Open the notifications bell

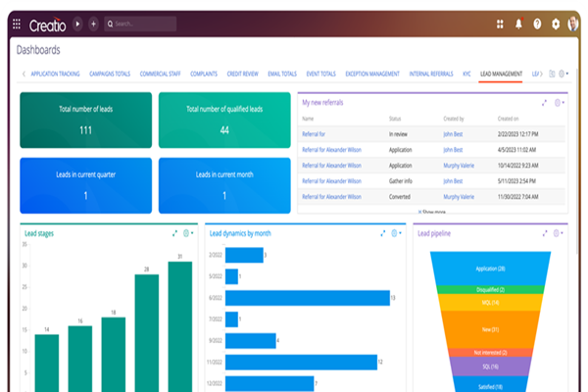(x=518, y=24)
